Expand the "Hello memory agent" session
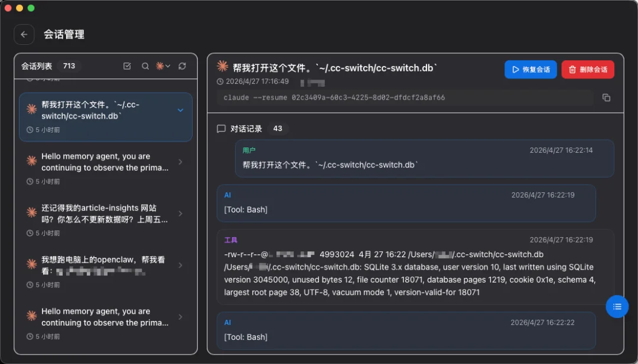 click(181, 162)
